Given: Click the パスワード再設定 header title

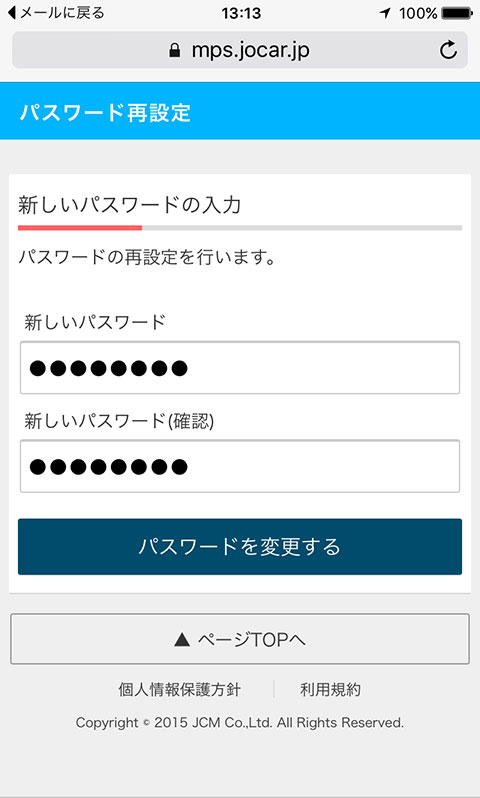Looking at the screenshot, I should 105,112.
